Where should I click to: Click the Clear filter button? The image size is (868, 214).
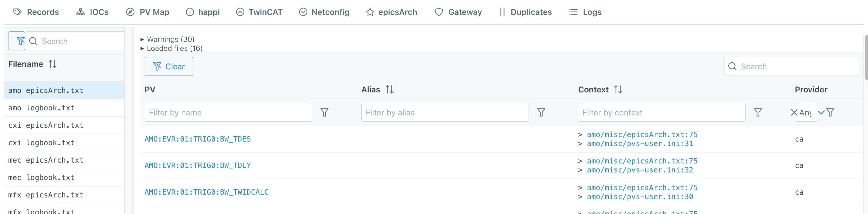(169, 66)
